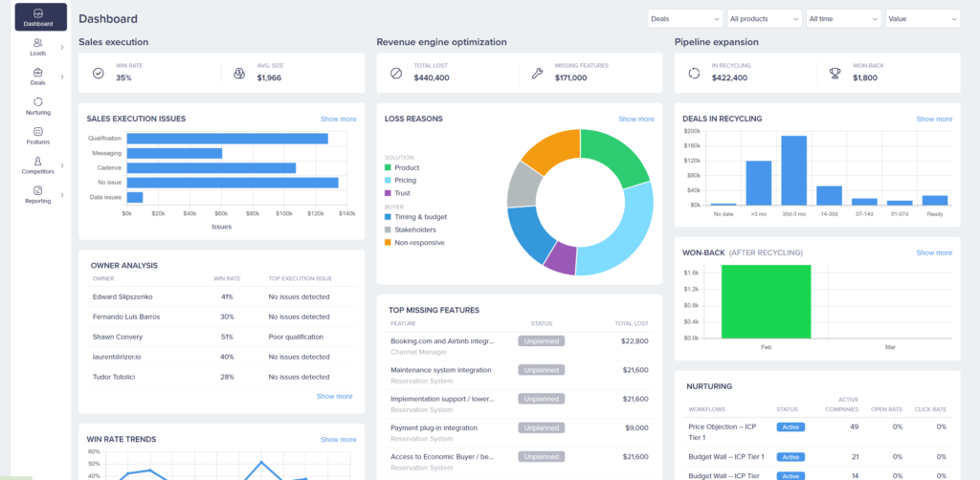Click the Missing Features wrench icon
This screenshot has height=480, width=980.
pos(537,73)
